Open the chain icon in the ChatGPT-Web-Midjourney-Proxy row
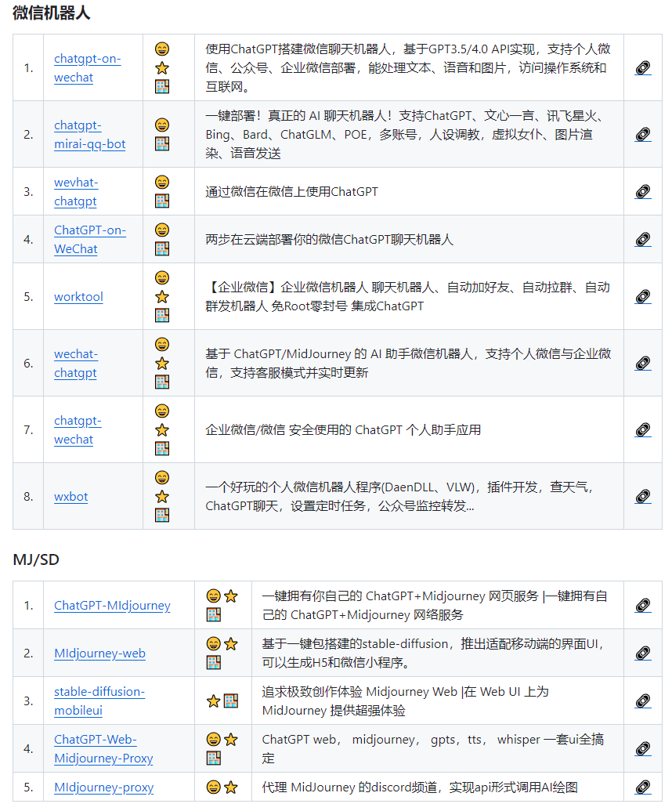 pos(642,748)
